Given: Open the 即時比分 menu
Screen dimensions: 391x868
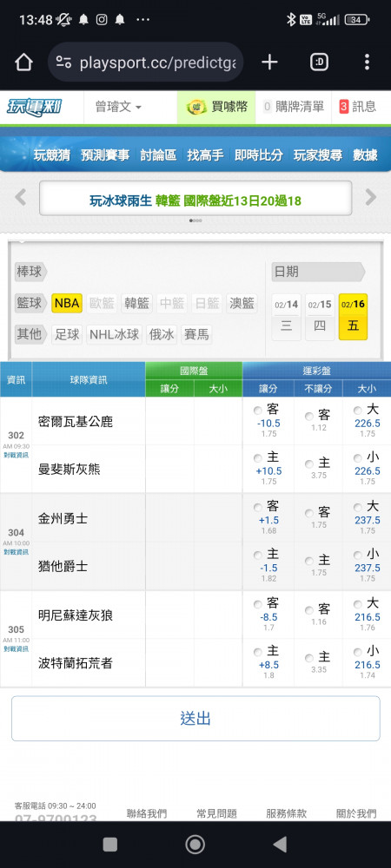Looking at the screenshot, I should point(259,155).
